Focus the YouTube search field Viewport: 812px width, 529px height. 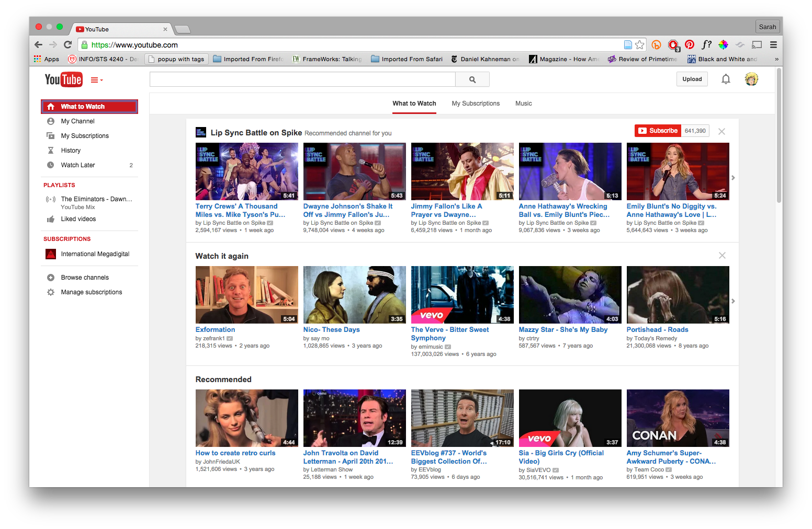coord(302,79)
